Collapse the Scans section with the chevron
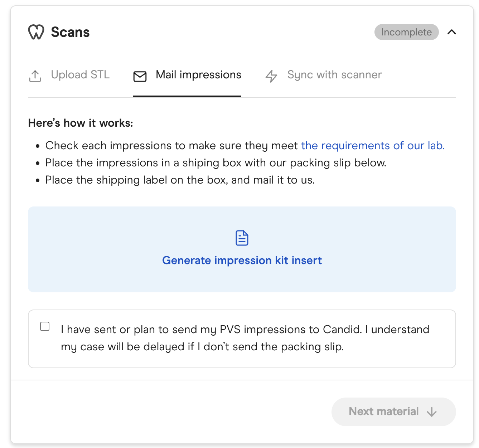Image resolution: width=479 pixels, height=448 pixels. tap(452, 32)
